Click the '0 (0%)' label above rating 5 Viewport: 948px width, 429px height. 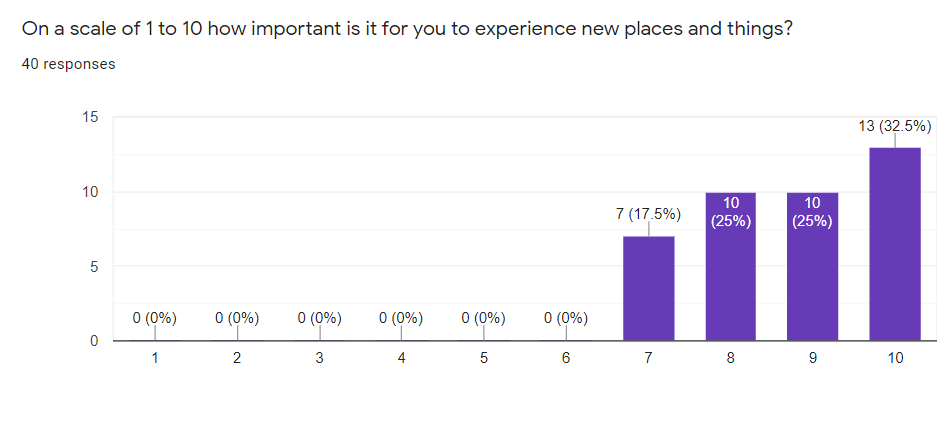coord(483,318)
